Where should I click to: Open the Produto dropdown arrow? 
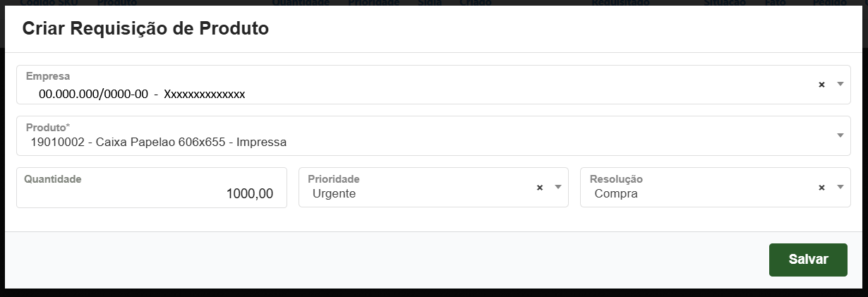pyautogui.click(x=840, y=135)
